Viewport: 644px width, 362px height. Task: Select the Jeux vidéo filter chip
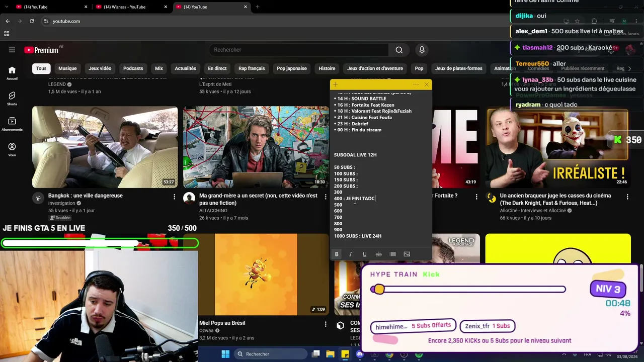100,68
